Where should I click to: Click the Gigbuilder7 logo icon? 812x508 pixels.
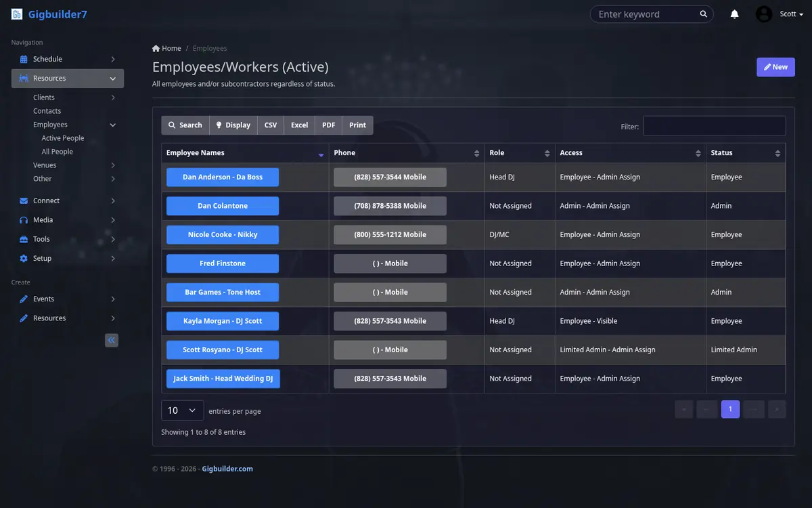pos(17,14)
